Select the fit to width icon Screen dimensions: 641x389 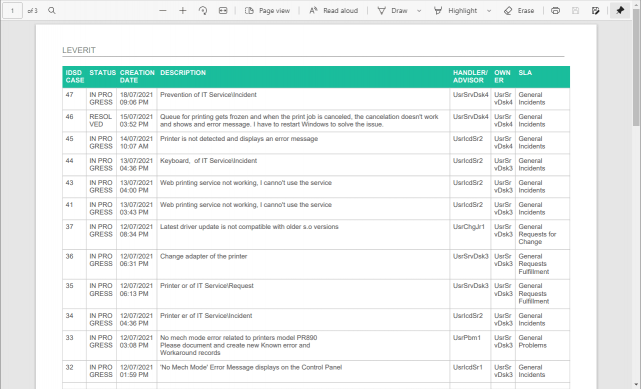(223, 11)
